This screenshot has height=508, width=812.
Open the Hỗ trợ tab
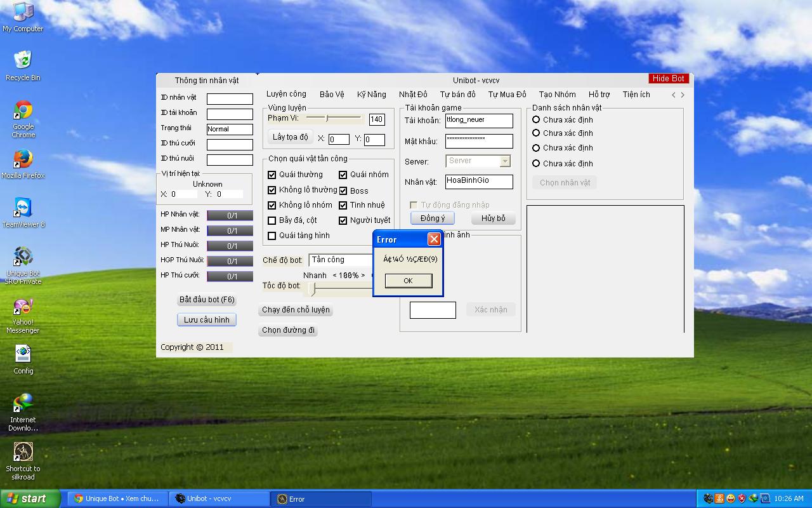[599, 95]
